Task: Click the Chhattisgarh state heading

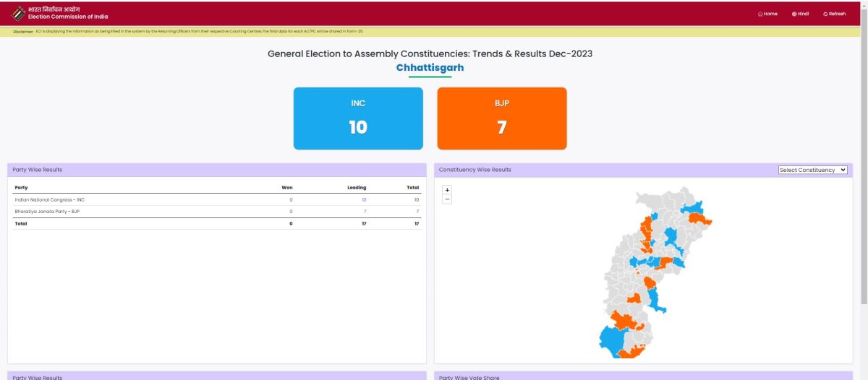Action: 430,67
